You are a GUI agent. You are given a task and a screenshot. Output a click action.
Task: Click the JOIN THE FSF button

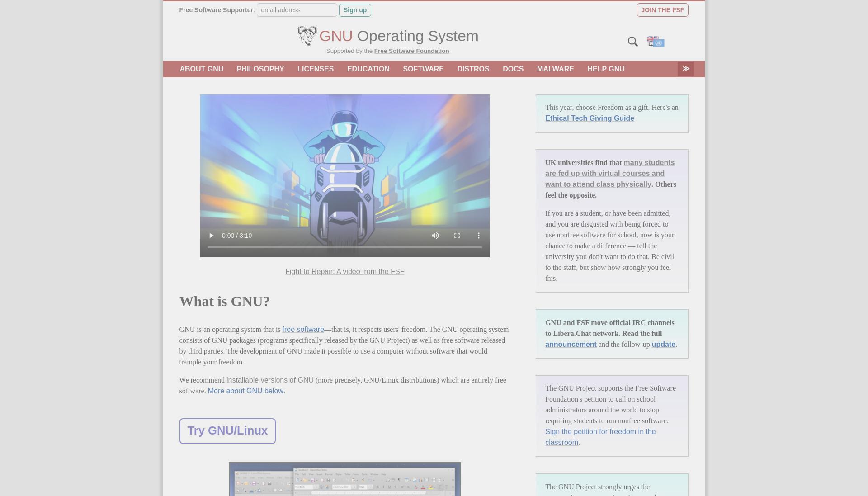pyautogui.click(x=662, y=10)
